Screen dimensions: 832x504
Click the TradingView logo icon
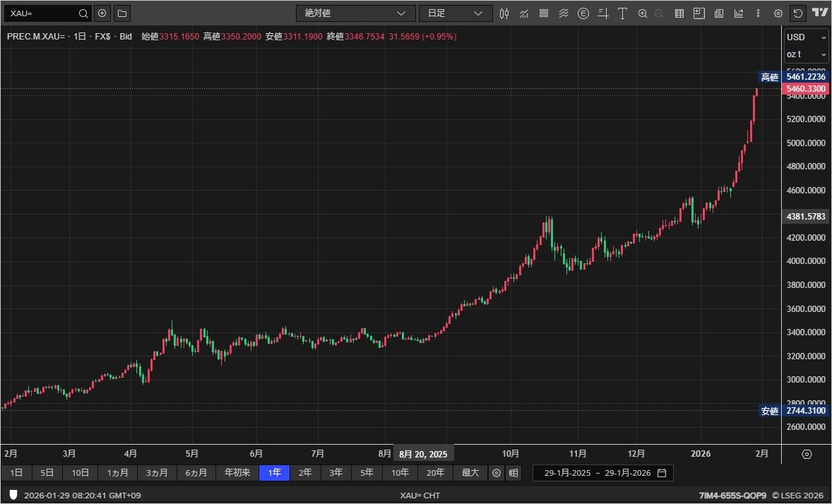(818, 13)
